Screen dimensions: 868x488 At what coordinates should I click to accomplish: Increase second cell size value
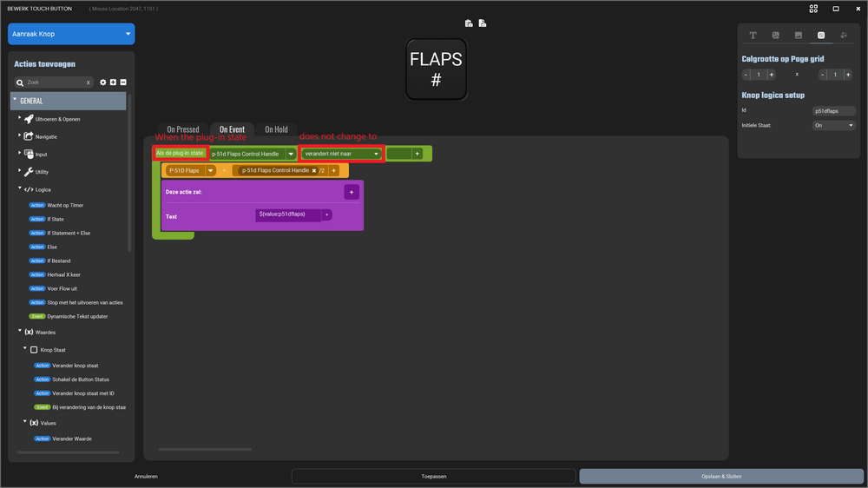[x=848, y=75]
